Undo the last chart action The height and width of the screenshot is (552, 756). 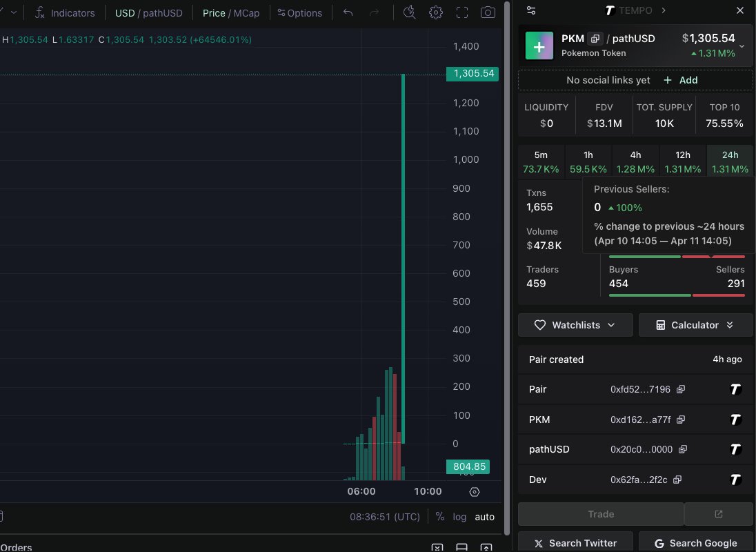[348, 12]
